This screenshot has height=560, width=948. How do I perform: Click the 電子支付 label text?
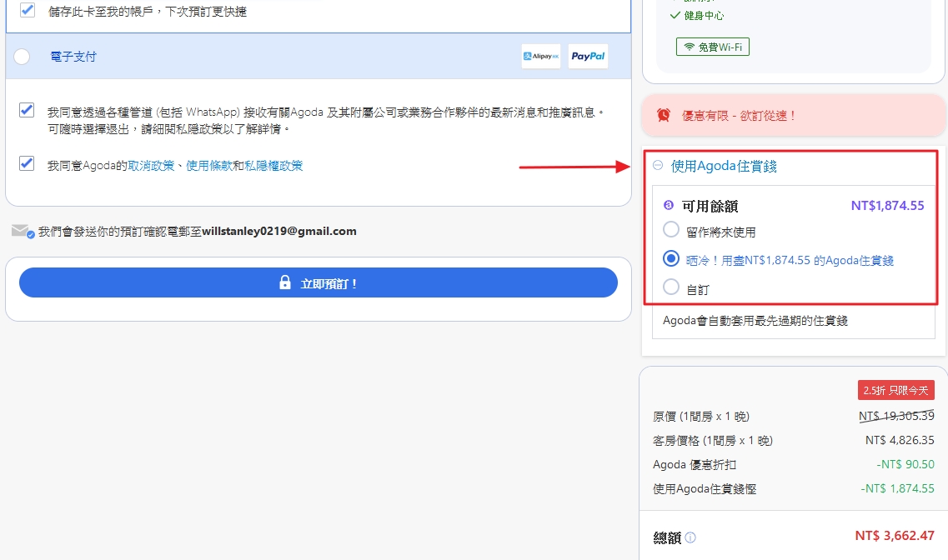[73, 57]
